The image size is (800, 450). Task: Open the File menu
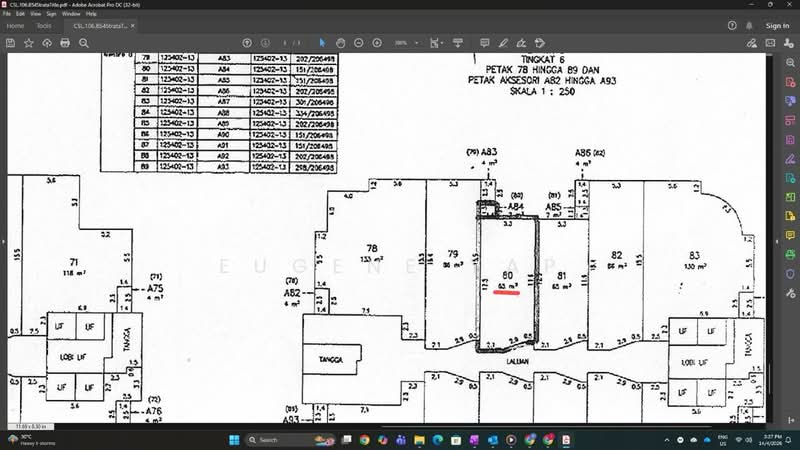[x=7, y=14]
